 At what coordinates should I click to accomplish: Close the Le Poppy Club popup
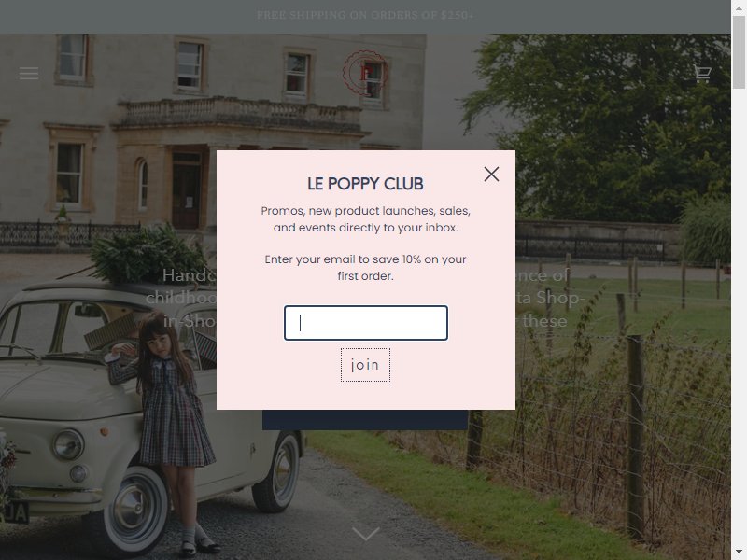491,175
